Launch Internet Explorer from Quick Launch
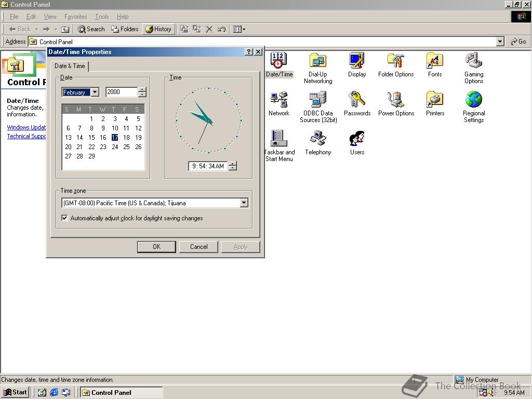532x399 pixels. [54, 393]
